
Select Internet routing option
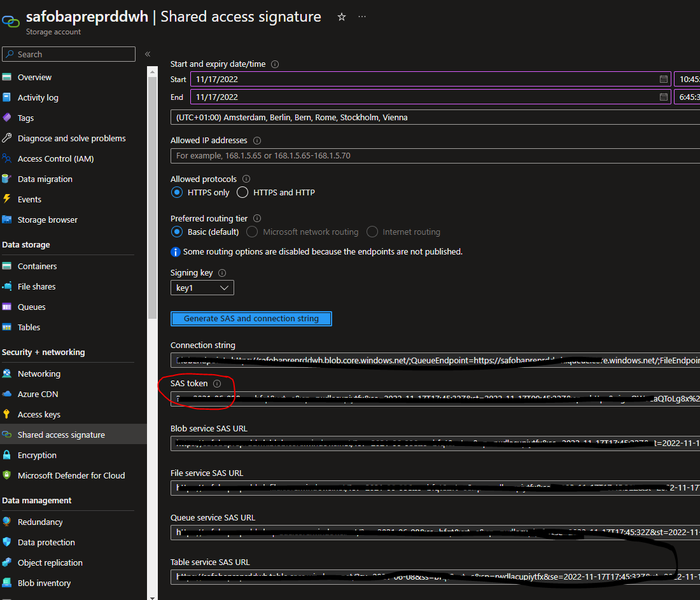372,232
